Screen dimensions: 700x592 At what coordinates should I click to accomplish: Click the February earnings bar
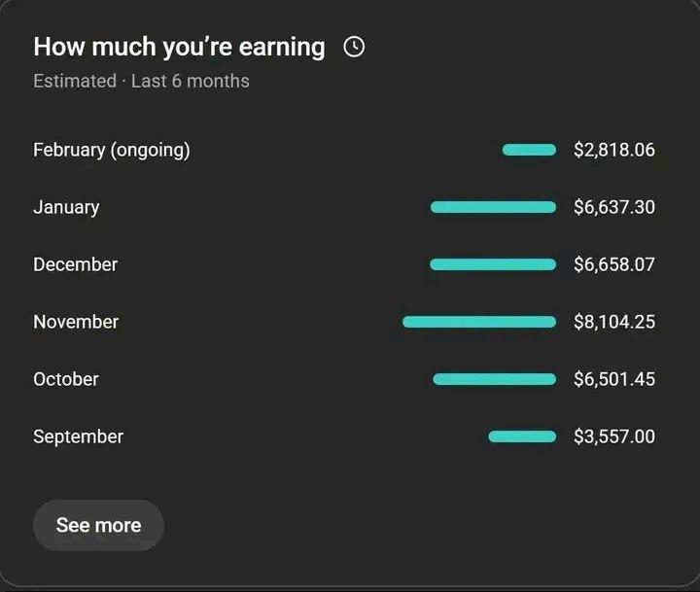pos(529,150)
